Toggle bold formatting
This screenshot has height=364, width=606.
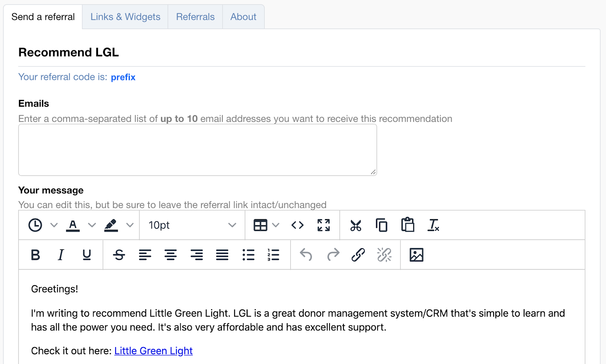(35, 255)
